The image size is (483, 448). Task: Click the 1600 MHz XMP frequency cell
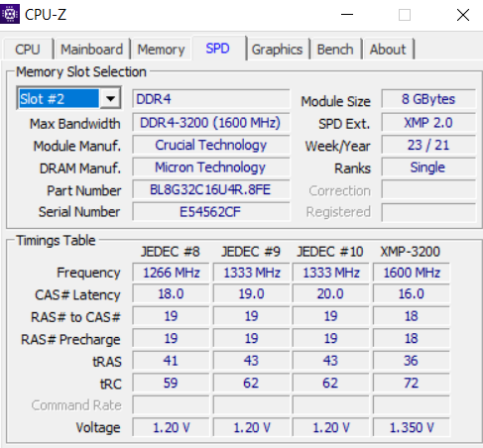pyautogui.click(x=412, y=273)
